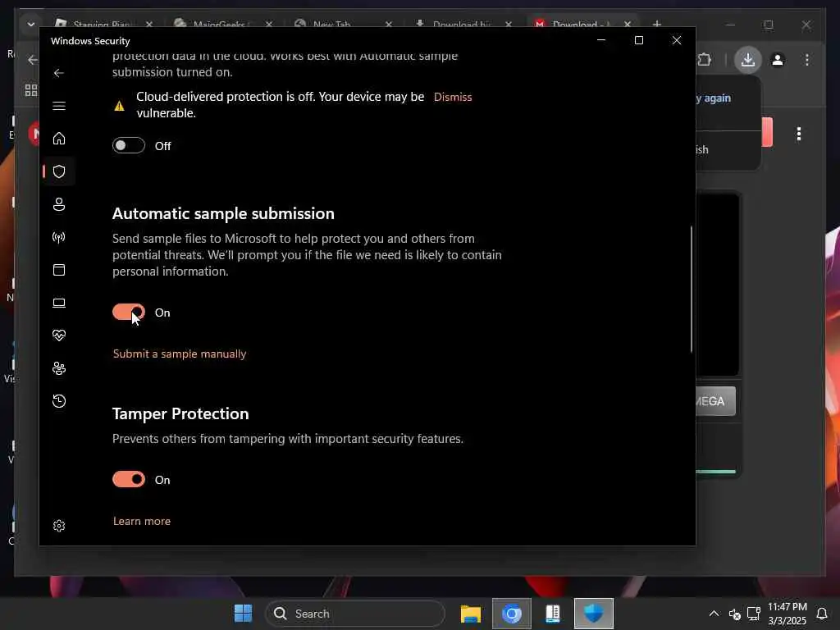Screen dimensions: 840x630
Task: Open three-dot options on the page behind
Action: tap(799, 134)
